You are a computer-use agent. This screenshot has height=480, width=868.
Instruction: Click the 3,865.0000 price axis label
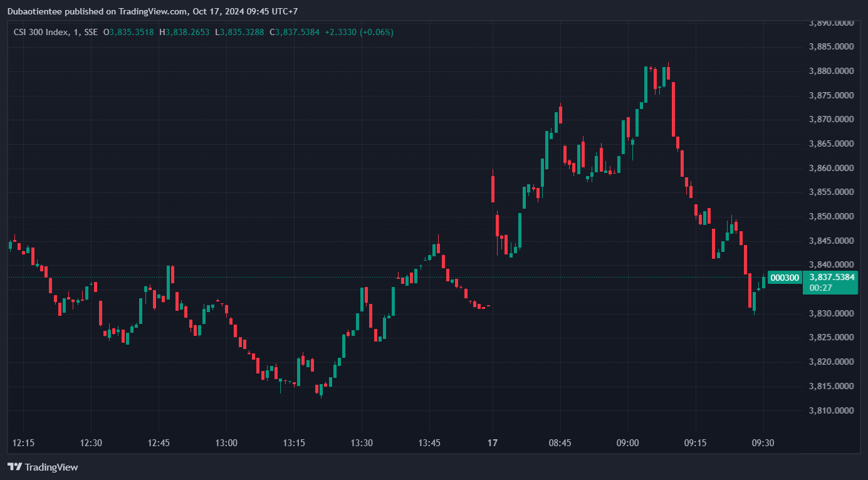click(832, 143)
